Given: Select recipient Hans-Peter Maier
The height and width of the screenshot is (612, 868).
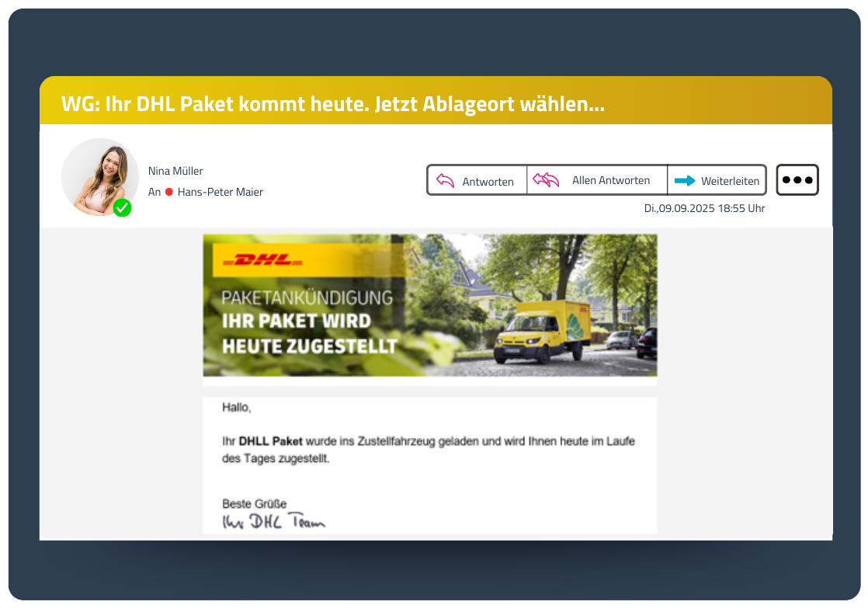Looking at the screenshot, I should point(220,192).
